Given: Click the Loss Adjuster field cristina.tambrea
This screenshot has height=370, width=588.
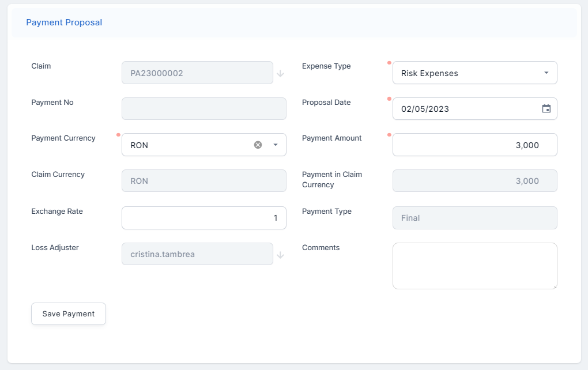Looking at the screenshot, I should tap(197, 254).
